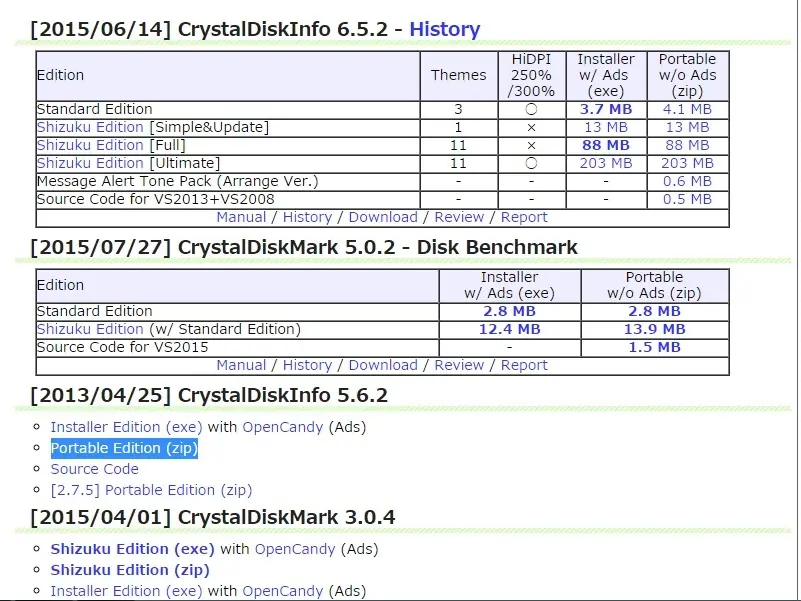This screenshot has height=601, width=801.
Task: Open Download link under CrystalDiskInfo table
Action: pos(383,217)
